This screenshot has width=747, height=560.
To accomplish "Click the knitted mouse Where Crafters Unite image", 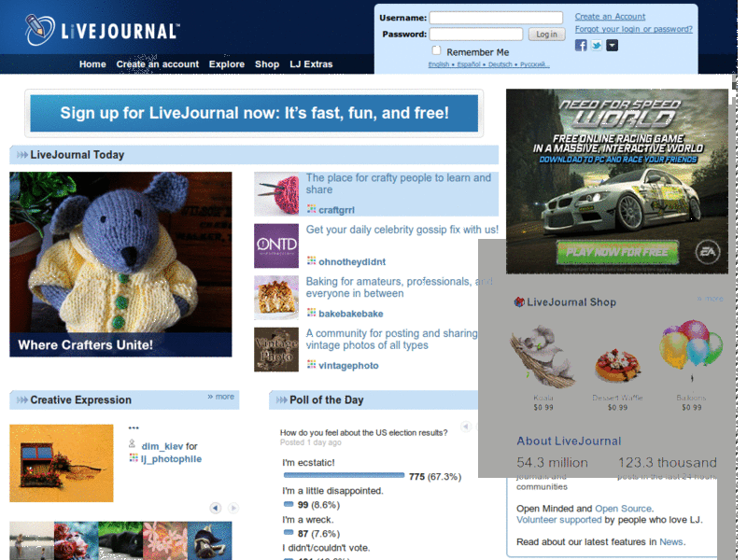I will point(120,264).
